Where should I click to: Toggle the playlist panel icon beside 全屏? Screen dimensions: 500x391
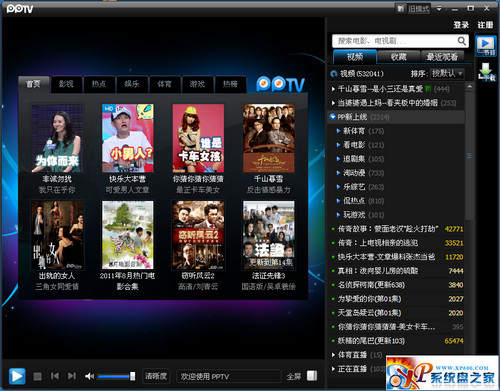(x=312, y=376)
